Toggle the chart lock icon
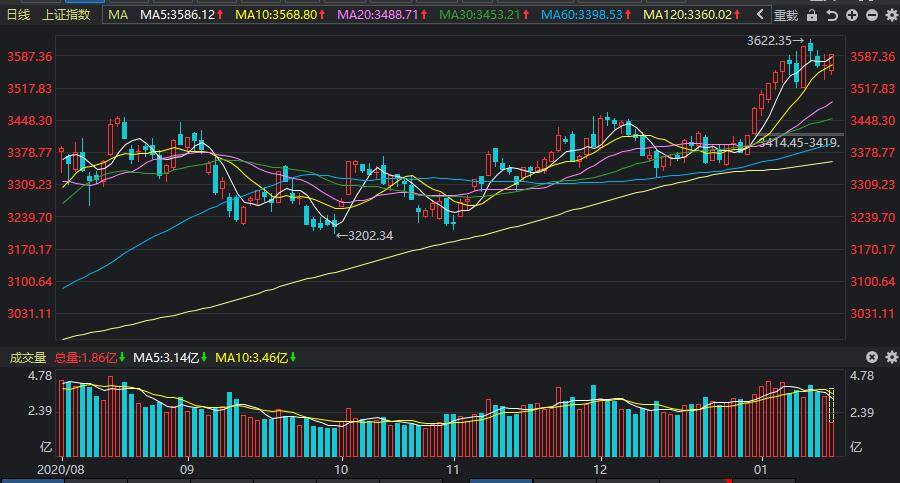900x483 pixels. pyautogui.click(x=812, y=16)
